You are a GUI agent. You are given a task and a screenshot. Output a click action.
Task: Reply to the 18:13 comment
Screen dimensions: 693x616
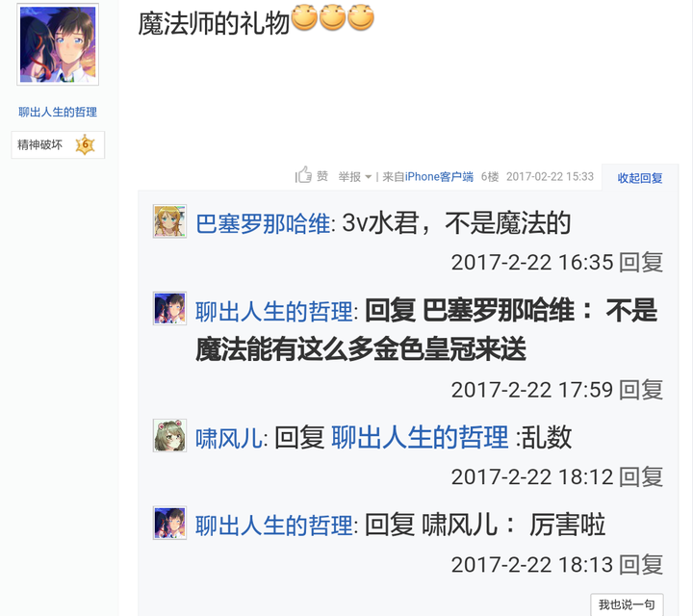[641, 564]
